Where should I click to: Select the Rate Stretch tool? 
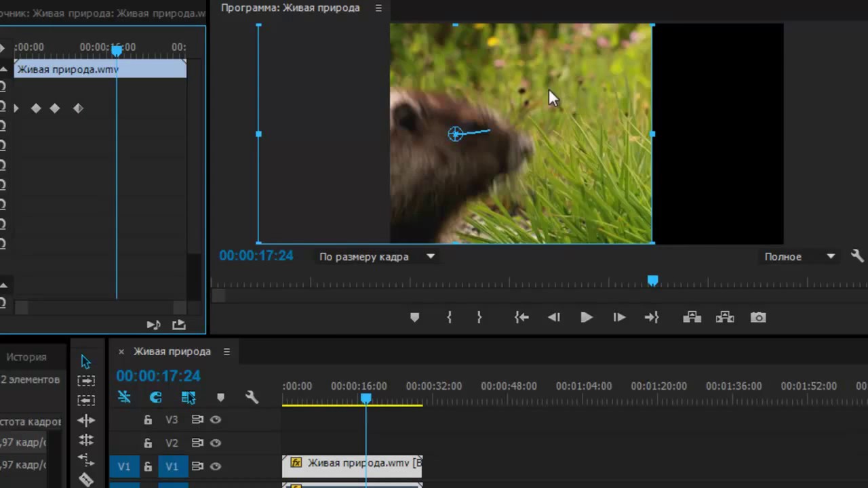[86, 460]
